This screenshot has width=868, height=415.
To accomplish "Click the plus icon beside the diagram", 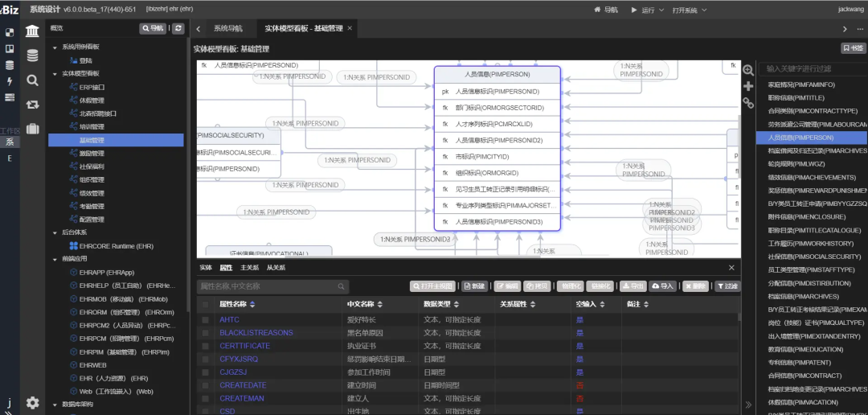I will [748, 86].
